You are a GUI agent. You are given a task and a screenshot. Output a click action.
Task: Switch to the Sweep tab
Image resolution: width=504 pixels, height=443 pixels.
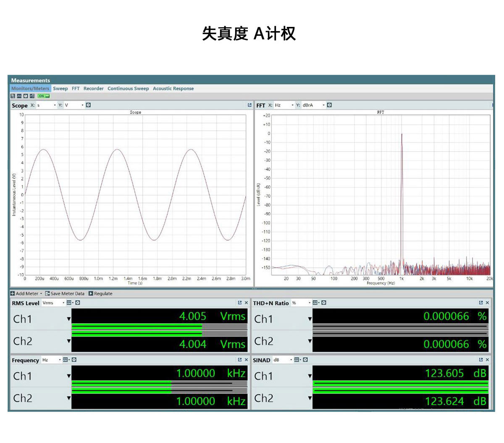click(60, 89)
